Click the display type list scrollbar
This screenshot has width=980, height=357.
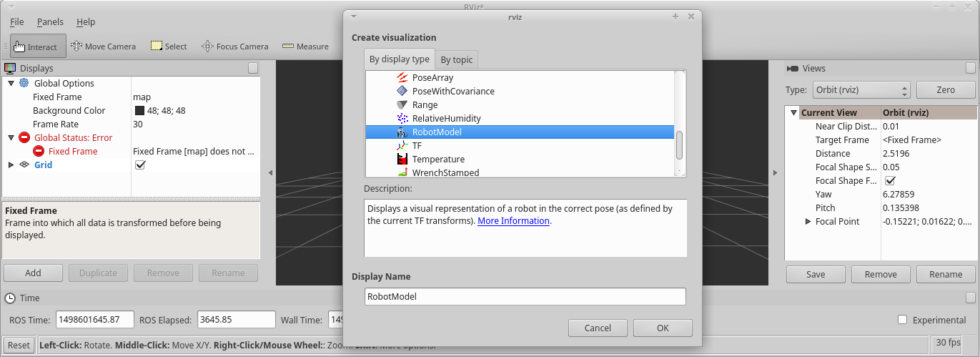[679, 145]
